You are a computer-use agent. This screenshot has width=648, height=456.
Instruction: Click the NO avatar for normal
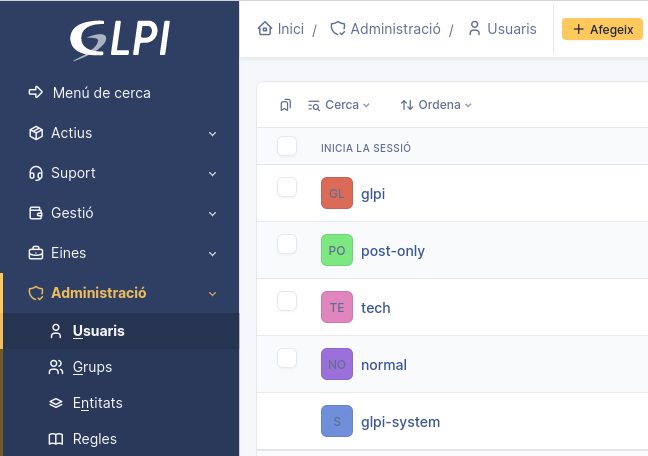pyautogui.click(x=337, y=364)
